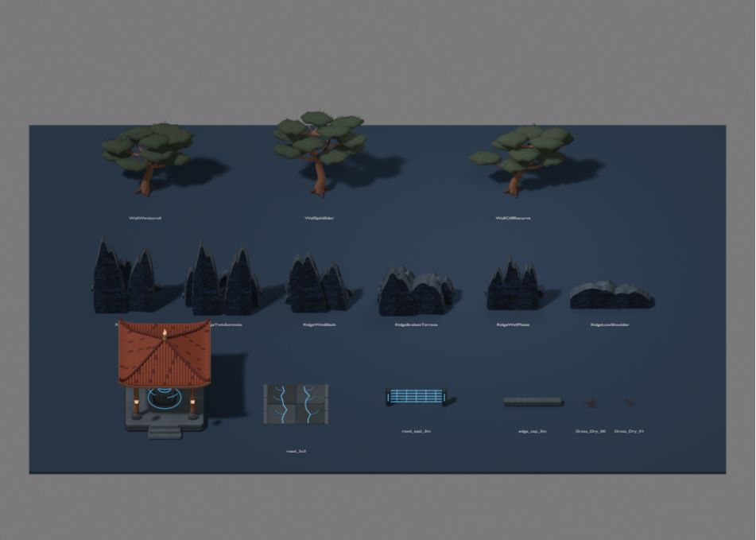The image size is (756, 540).
Task: Click the rock formation above RidgeBrokenTerrace
Action: coord(416,291)
